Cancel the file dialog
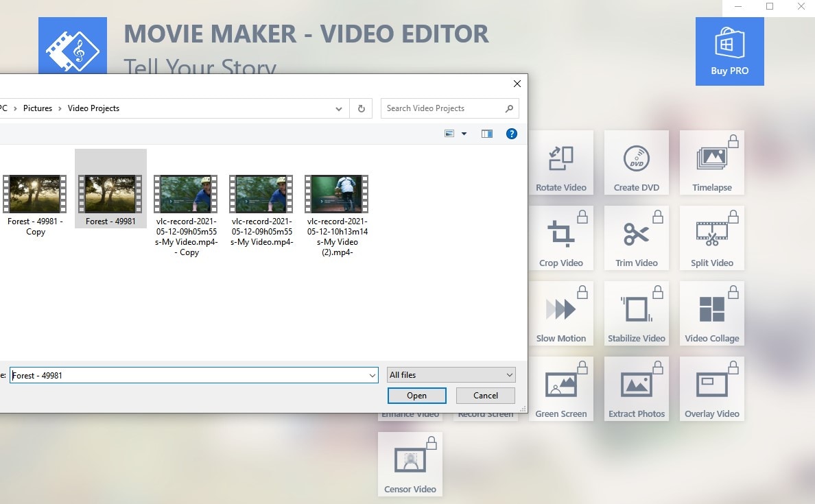 point(486,396)
